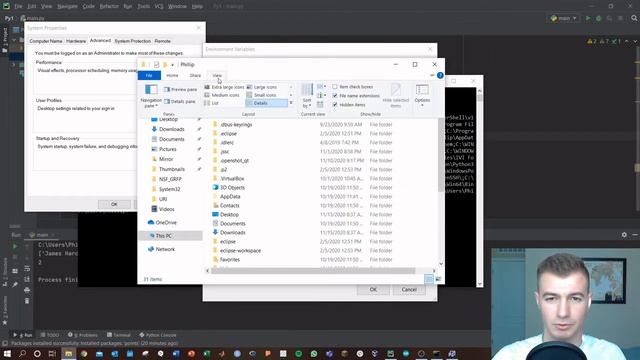Viewport: 640px width, 360px height.
Task: Switch to details view icon in Explorer status bar
Action: [429, 279]
